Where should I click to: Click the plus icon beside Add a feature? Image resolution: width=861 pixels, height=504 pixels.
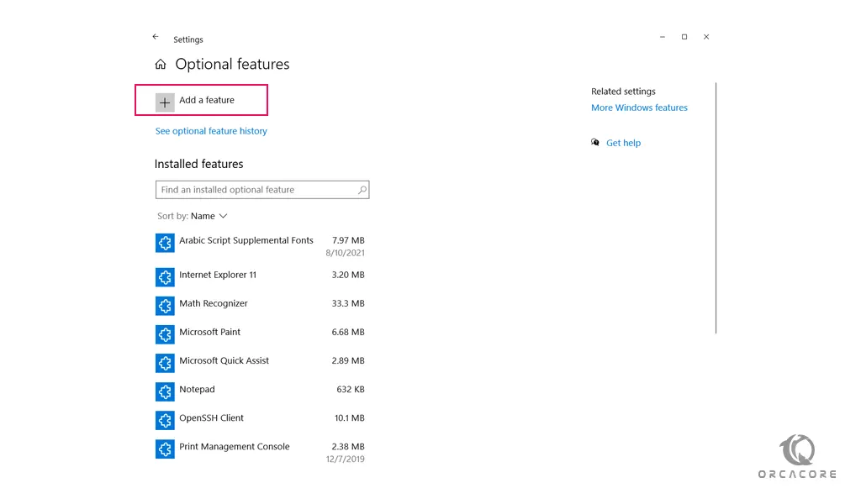pyautogui.click(x=165, y=102)
